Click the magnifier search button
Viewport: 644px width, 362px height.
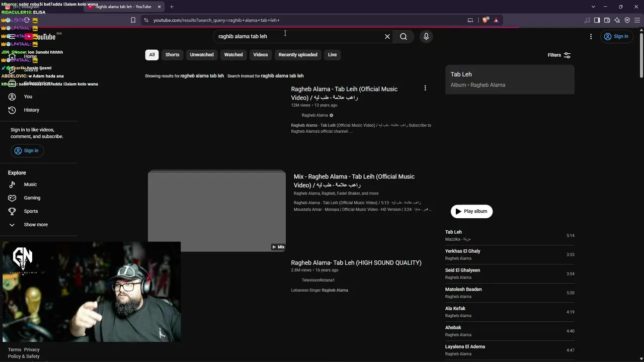404,36
